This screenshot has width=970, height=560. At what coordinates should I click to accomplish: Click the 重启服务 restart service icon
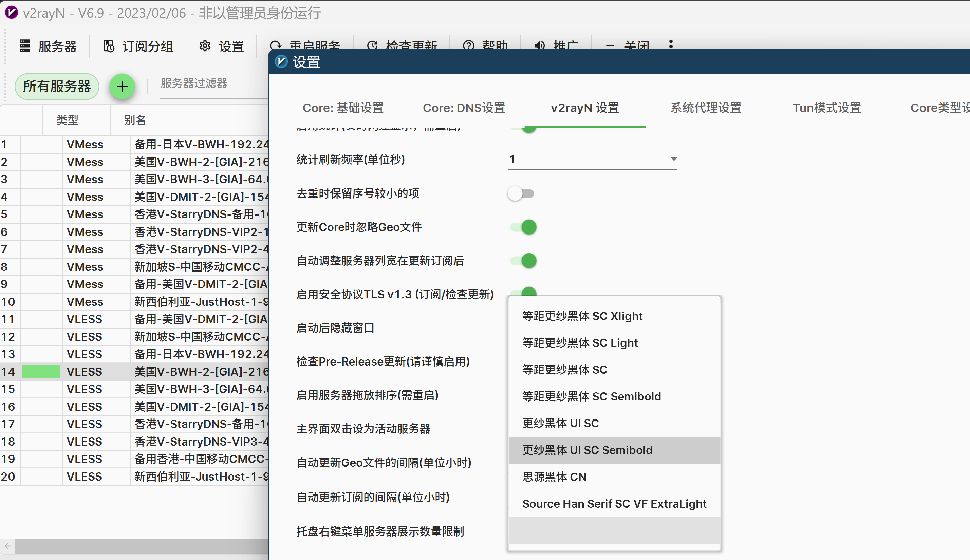point(276,46)
